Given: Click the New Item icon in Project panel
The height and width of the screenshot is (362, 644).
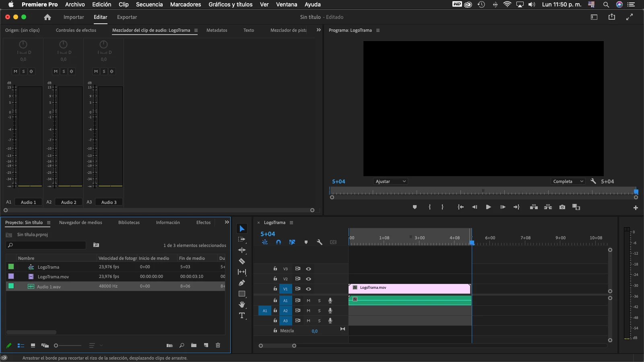Looking at the screenshot, I should pos(206,346).
